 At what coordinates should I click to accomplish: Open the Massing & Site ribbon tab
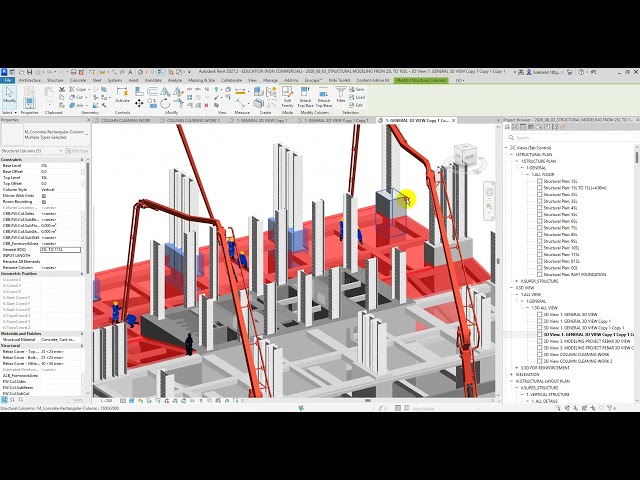point(201,80)
